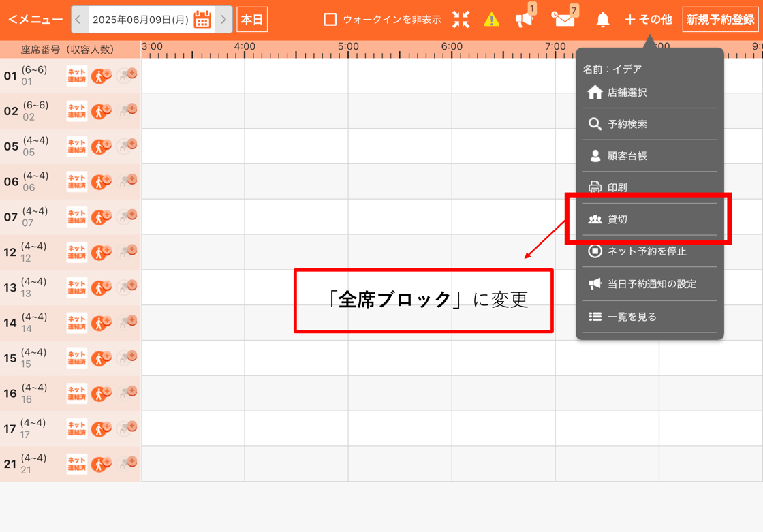Select 店舗選択 menu item
This screenshot has width=763, height=532.
pyautogui.click(x=650, y=93)
